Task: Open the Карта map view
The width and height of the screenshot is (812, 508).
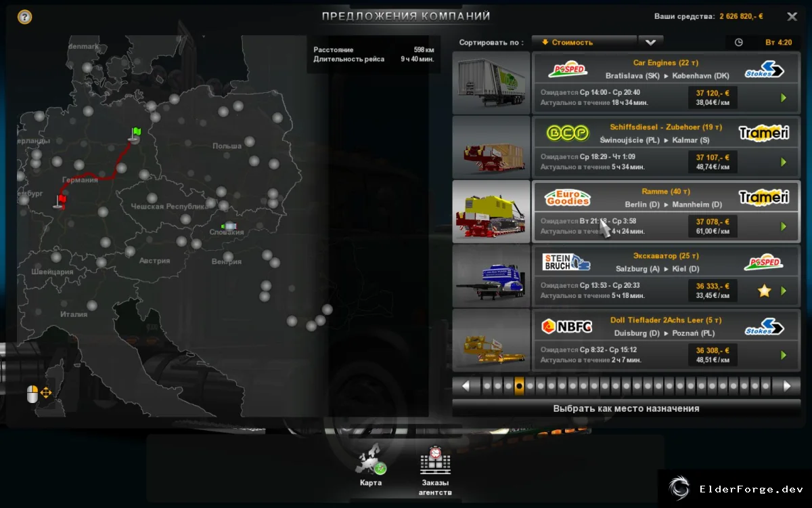Action: [x=371, y=466]
